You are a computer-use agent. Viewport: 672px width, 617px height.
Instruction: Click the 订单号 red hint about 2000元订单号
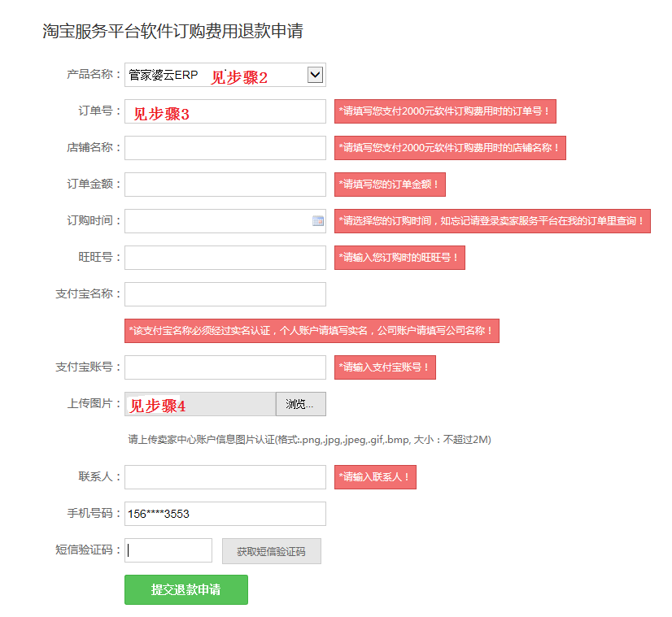coord(445,111)
